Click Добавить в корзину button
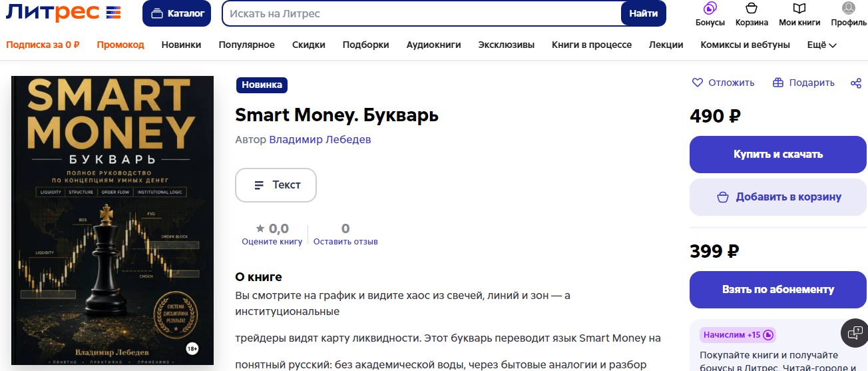868x371 pixels. (x=778, y=197)
